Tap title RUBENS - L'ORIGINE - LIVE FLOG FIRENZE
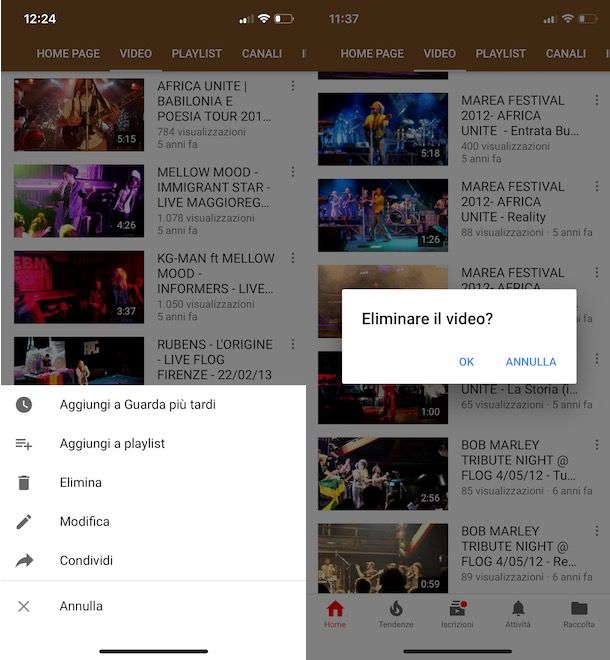Viewport: 610px width, 660px height. (215, 359)
